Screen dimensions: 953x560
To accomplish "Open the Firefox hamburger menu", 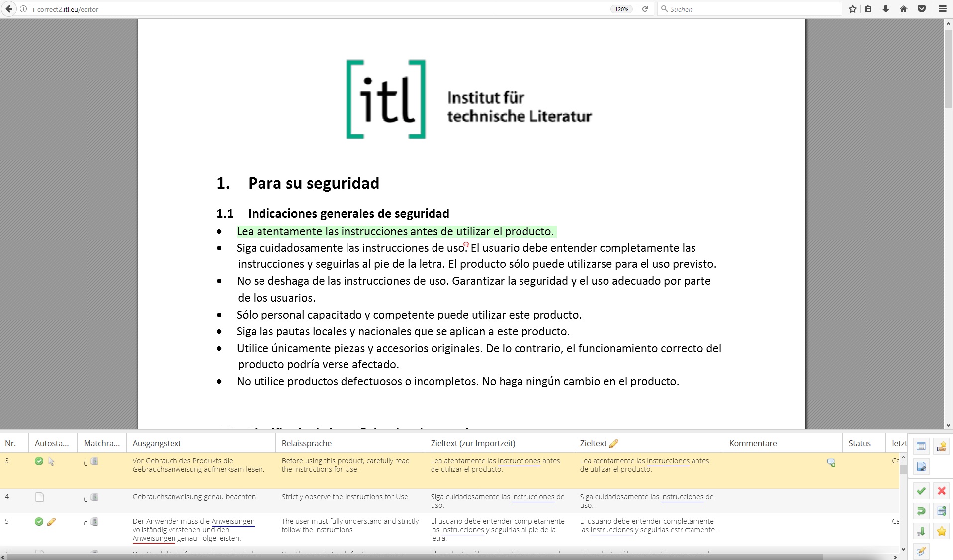I will pos(942,9).
